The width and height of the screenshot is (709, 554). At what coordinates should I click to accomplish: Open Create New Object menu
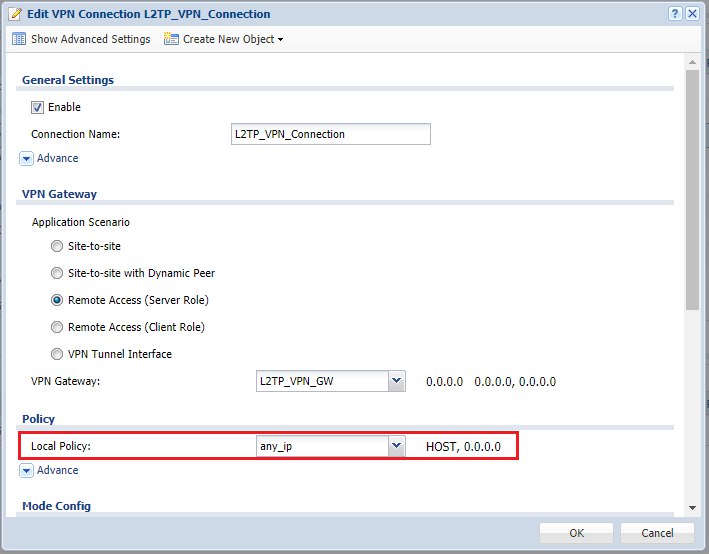[x=224, y=39]
